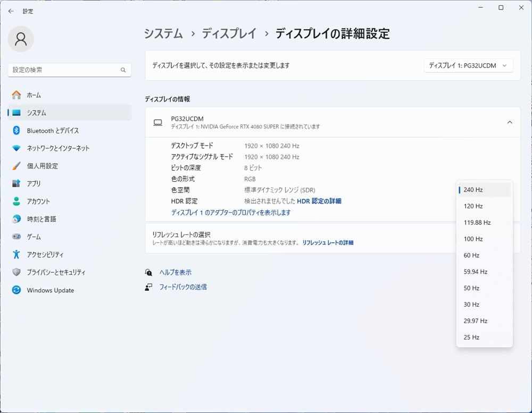
Task: Click ヘルプを表示 link
Action: [x=176, y=272]
